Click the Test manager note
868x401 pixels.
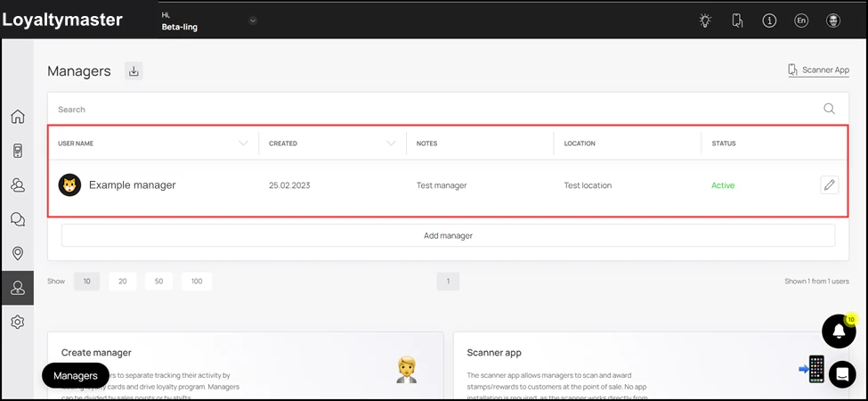pos(442,185)
